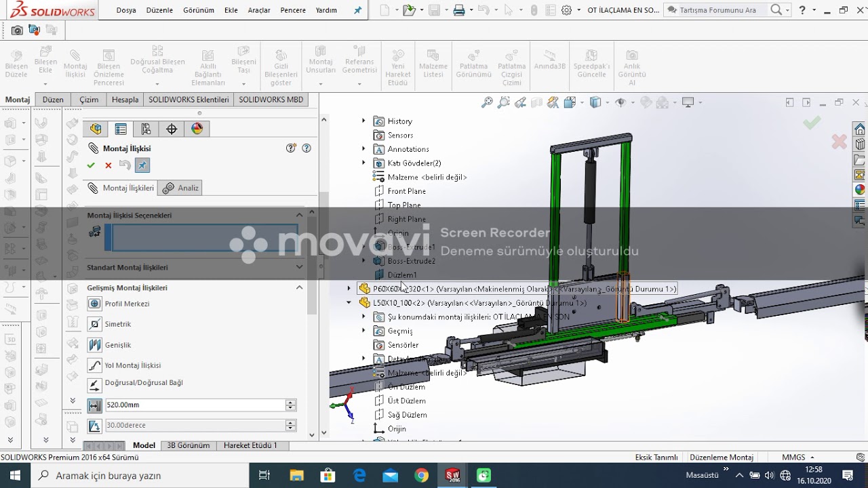Viewport: 868px width, 488px height.
Task: Expand the Geçmiş tree node
Action: click(x=363, y=331)
